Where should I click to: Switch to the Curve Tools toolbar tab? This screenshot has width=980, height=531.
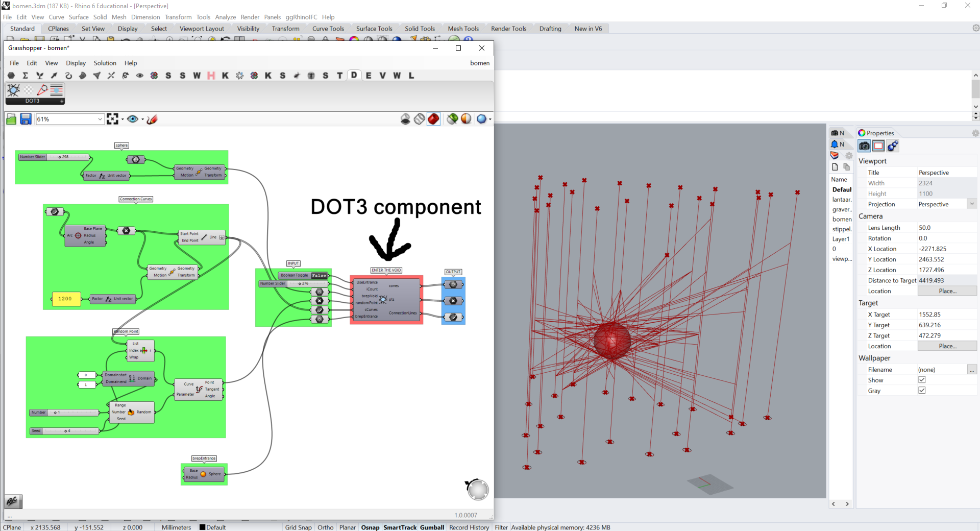coord(328,29)
